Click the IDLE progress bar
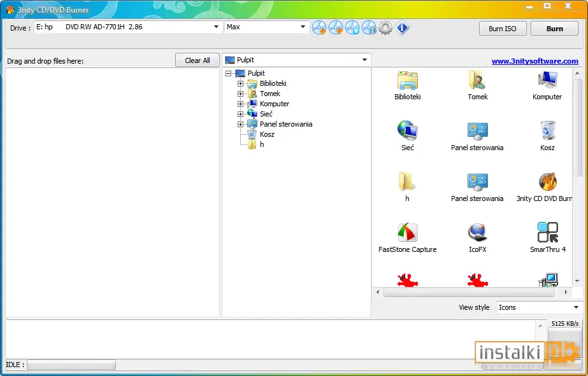Viewport: 588px width, 376px height. click(71, 365)
